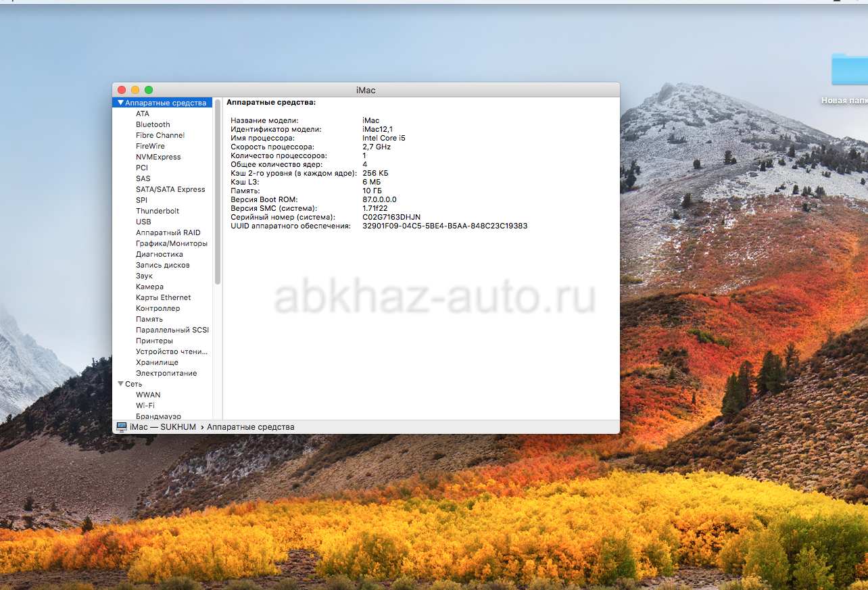The height and width of the screenshot is (590, 868).
Task: Minimize the iMac window
Action: (x=135, y=90)
